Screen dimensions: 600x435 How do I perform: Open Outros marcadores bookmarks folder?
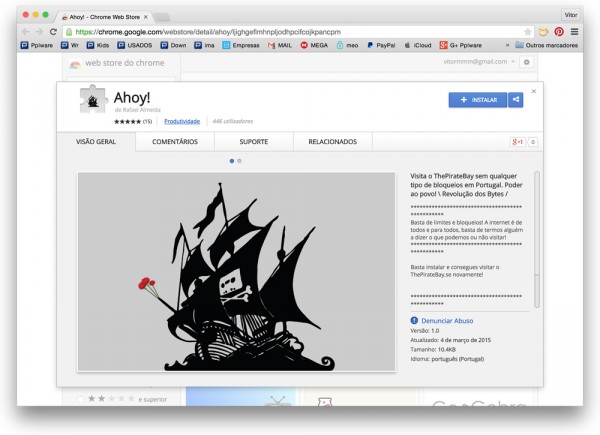pos(546,45)
